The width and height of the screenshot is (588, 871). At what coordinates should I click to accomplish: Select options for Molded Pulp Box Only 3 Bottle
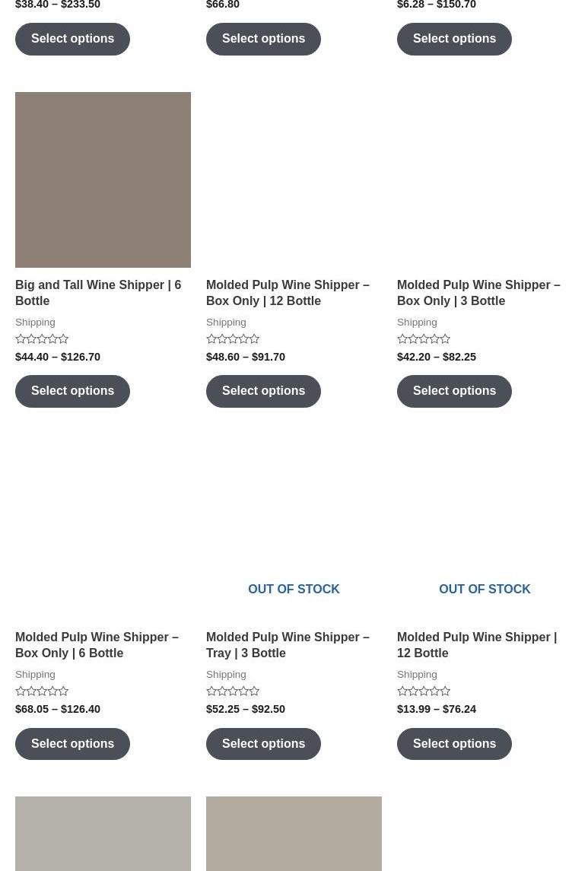coord(454,391)
